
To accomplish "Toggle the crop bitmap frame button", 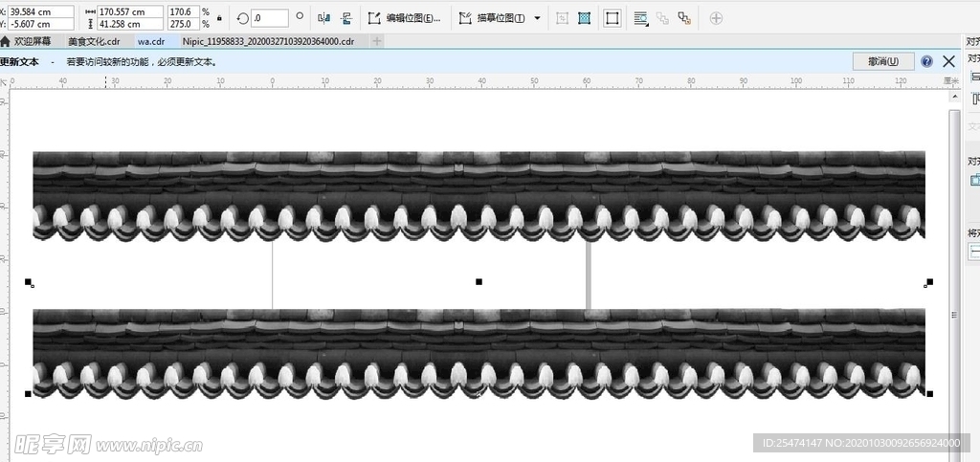I will [612, 18].
